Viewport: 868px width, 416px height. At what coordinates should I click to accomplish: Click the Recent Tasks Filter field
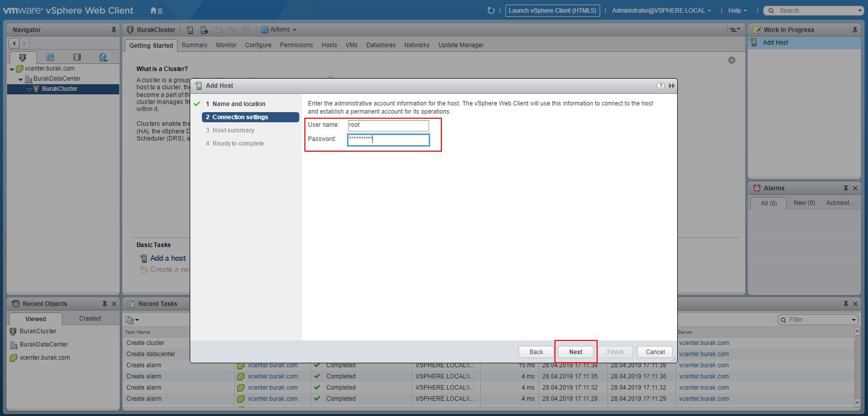coord(819,320)
